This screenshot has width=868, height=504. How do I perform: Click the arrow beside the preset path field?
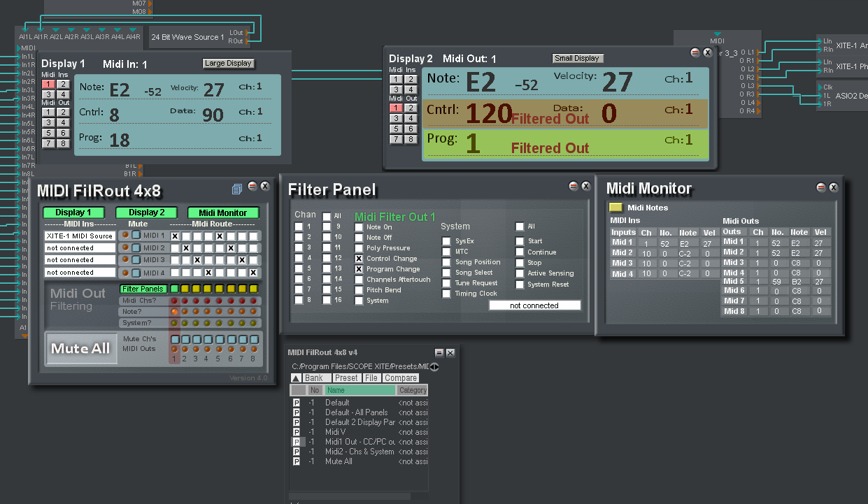[x=434, y=367]
